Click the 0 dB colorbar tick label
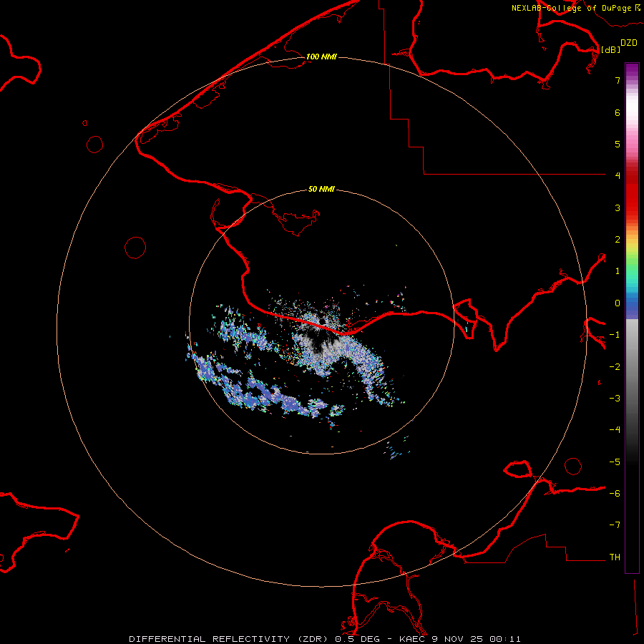The width and height of the screenshot is (644, 644). point(618,303)
